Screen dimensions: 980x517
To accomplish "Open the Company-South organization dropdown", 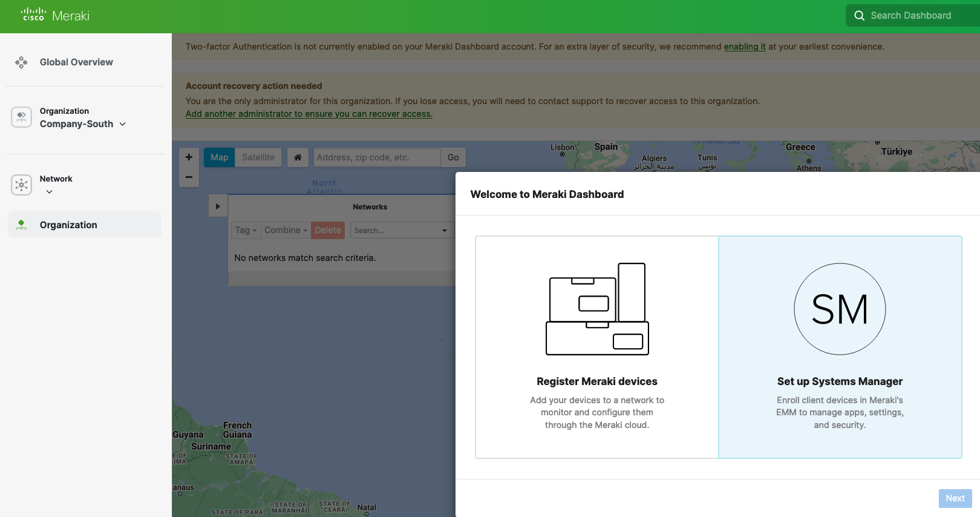I will tap(83, 124).
